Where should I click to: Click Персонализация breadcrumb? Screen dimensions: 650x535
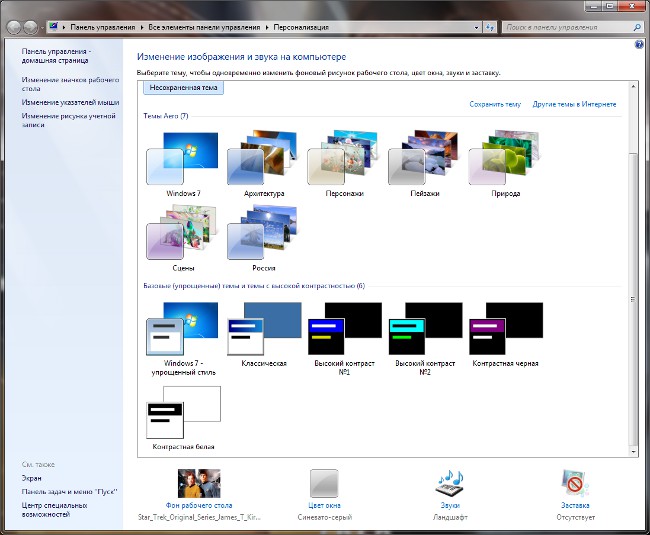[301, 27]
